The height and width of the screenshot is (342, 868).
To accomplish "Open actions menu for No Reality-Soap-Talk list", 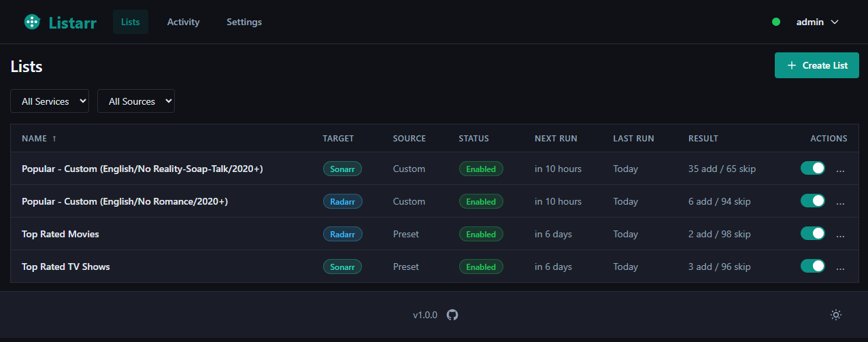I will [x=840, y=169].
